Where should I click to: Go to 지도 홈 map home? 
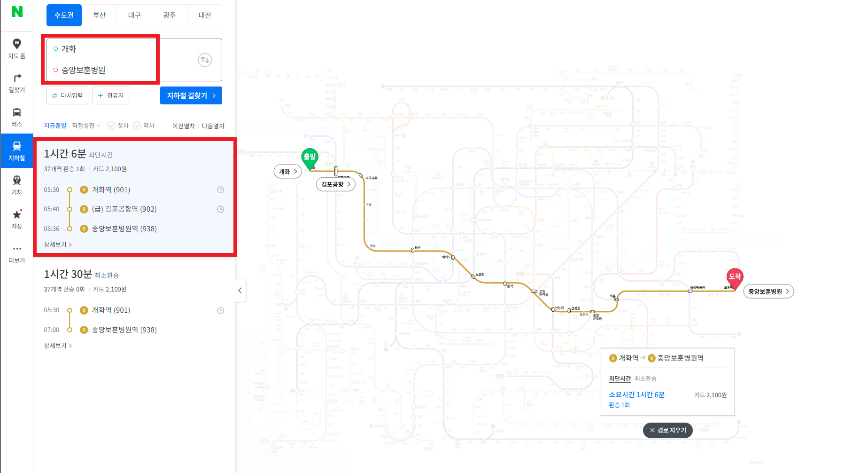pyautogui.click(x=17, y=49)
